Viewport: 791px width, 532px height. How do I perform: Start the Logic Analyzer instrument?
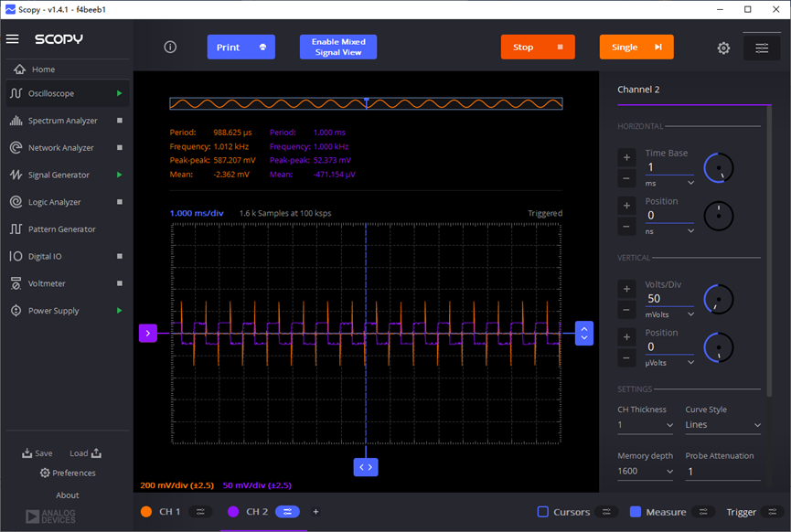pos(120,202)
